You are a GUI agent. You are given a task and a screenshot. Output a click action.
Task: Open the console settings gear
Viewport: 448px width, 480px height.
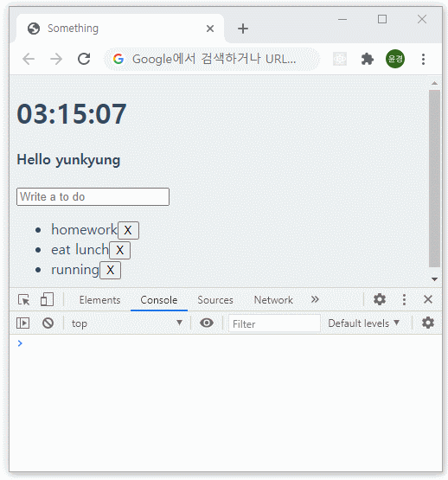click(x=427, y=323)
